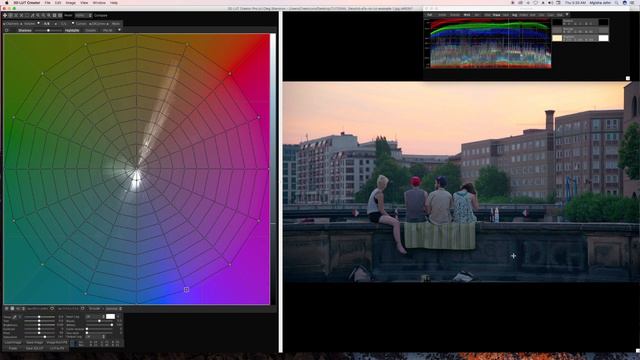
Task: Click the water bottle in the photo preview
Action: click(x=496, y=215)
